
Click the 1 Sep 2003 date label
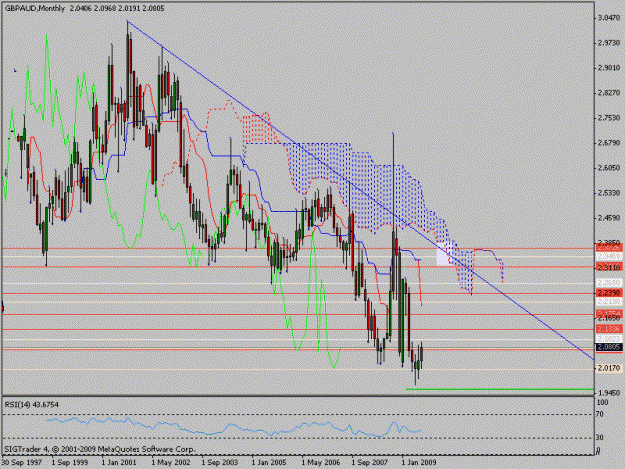tap(220, 463)
